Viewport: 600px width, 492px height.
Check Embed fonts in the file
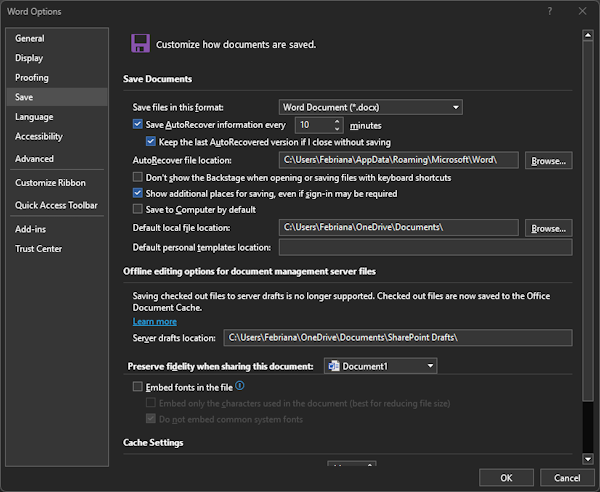click(x=137, y=387)
